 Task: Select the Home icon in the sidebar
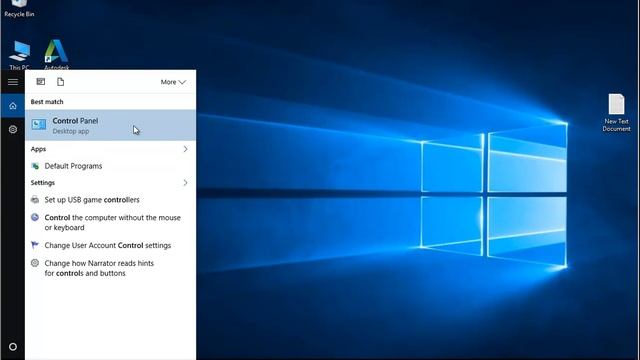tap(13, 106)
